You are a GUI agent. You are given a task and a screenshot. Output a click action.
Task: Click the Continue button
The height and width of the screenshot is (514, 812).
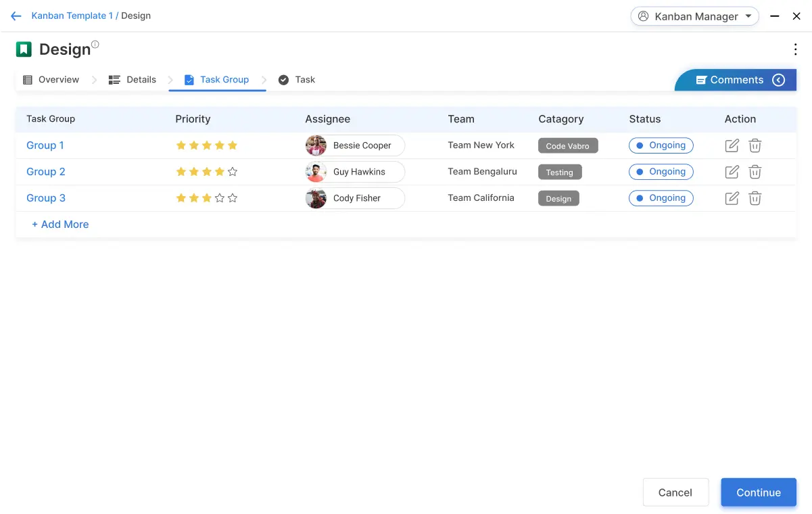click(x=758, y=492)
